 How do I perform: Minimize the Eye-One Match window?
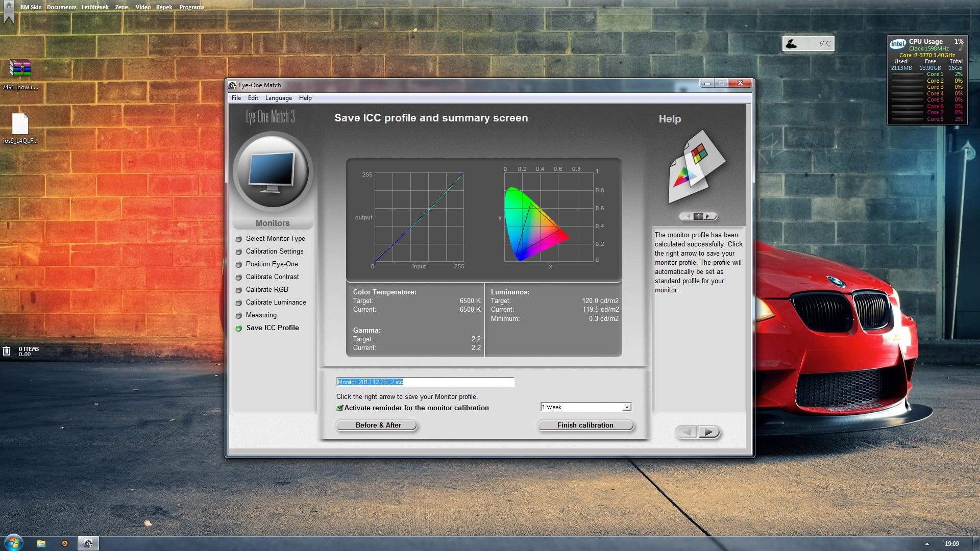click(x=707, y=83)
